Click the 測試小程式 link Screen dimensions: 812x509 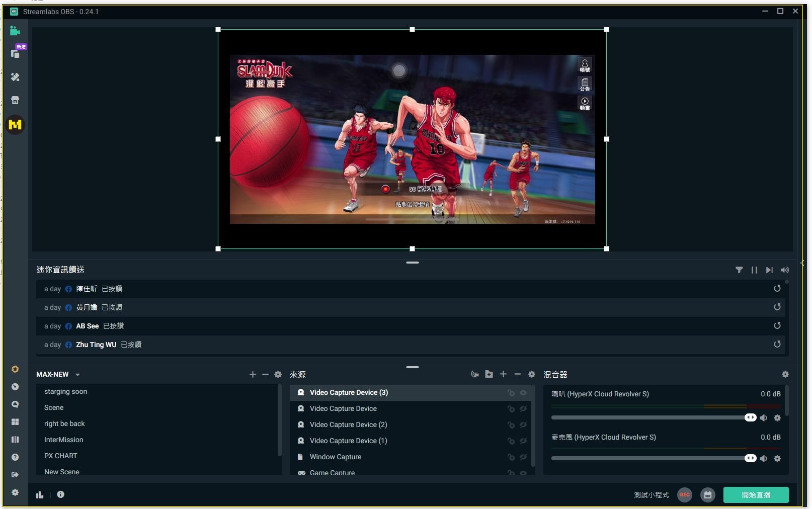coord(652,495)
